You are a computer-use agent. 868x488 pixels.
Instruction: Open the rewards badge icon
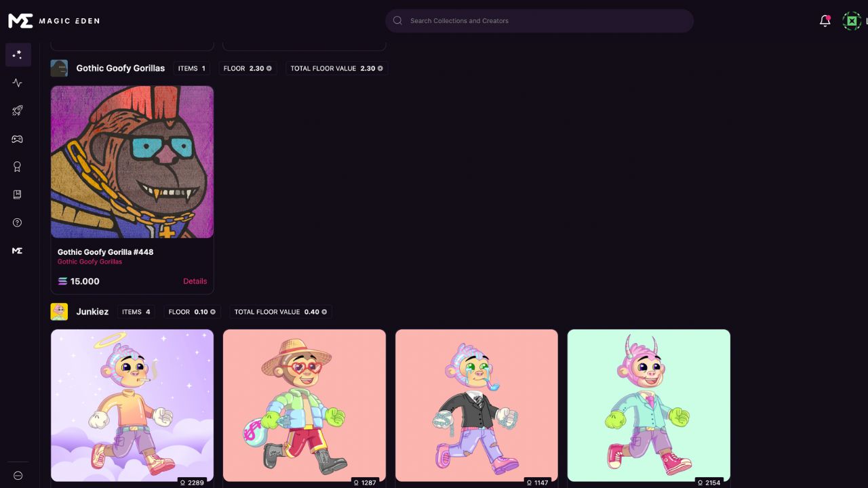click(x=18, y=167)
